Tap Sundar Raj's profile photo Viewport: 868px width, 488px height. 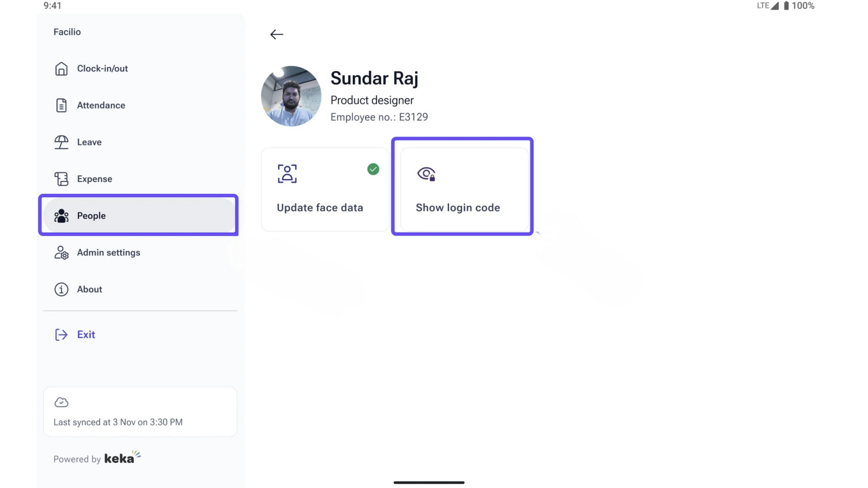(x=291, y=96)
